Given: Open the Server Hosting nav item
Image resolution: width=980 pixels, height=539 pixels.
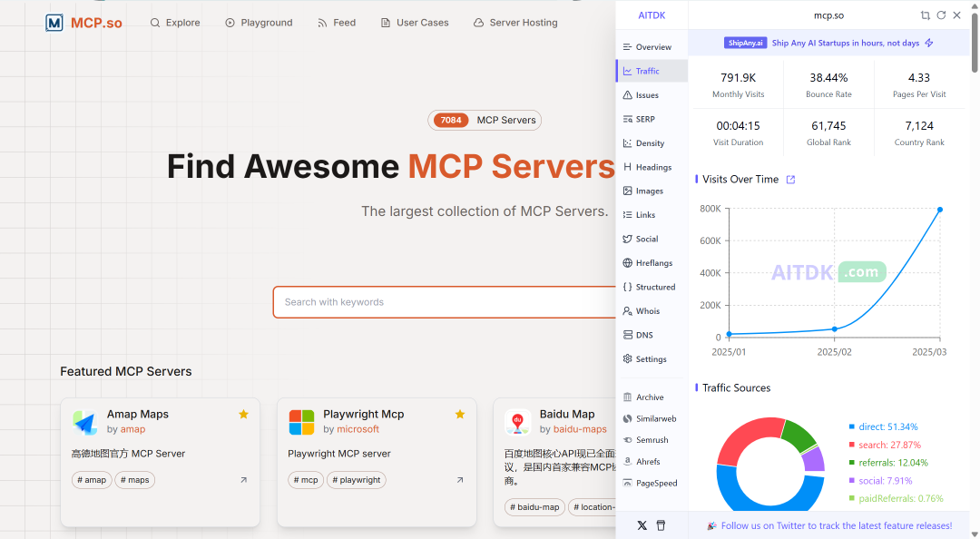Looking at the screenshot, I should tap(515, 23).
